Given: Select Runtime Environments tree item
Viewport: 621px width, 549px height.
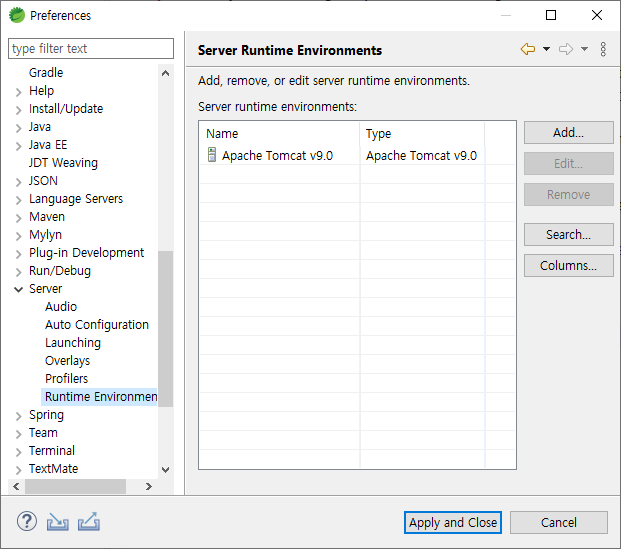Looking at the screenshot, I should tap(99, 396).
